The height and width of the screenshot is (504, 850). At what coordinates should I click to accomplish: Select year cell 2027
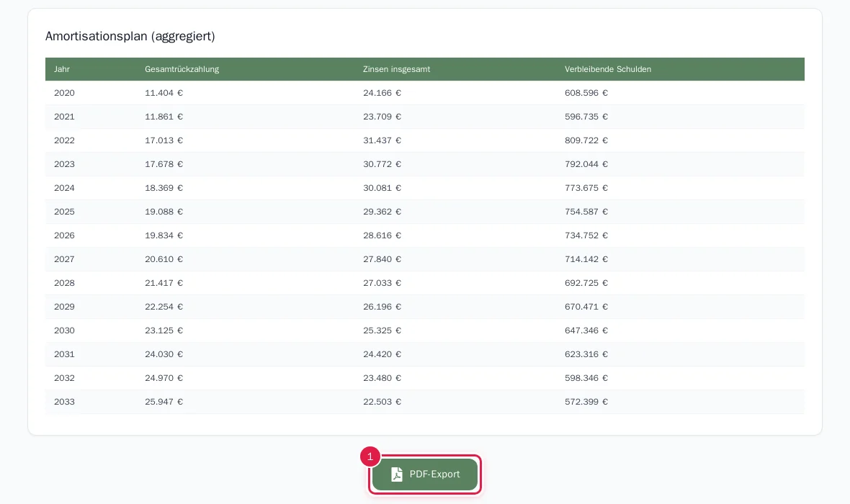point(65,260)
